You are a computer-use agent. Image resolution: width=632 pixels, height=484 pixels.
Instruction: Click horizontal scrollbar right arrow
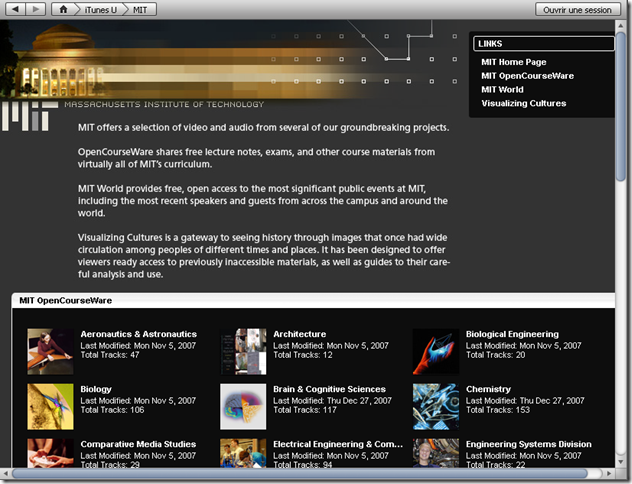click(x=609, y=473)
